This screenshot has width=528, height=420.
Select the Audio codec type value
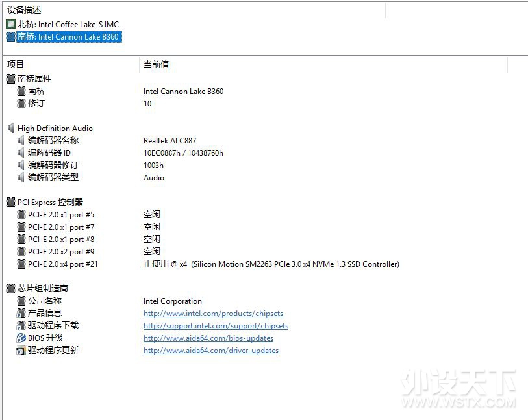point(154,178)
